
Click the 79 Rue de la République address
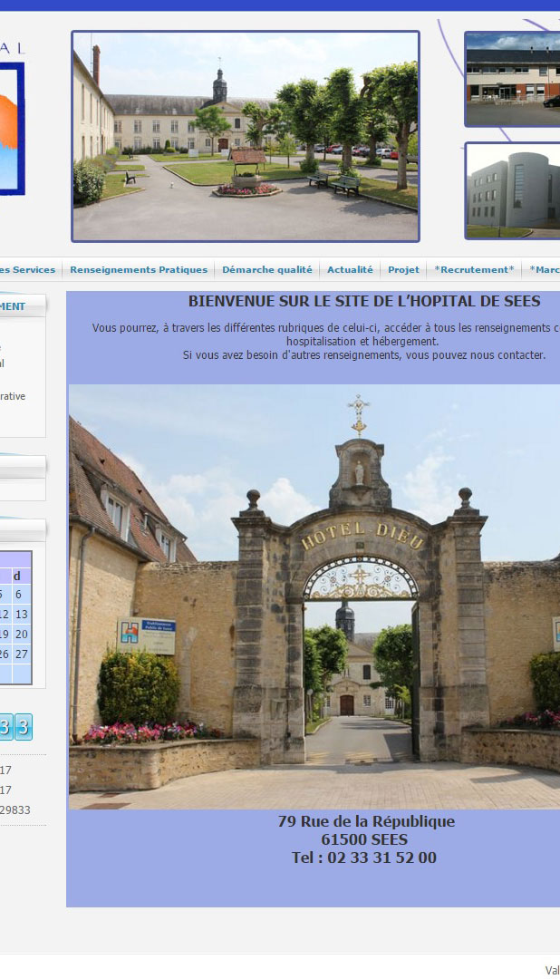pyautogui.click(x=366, y=821)
